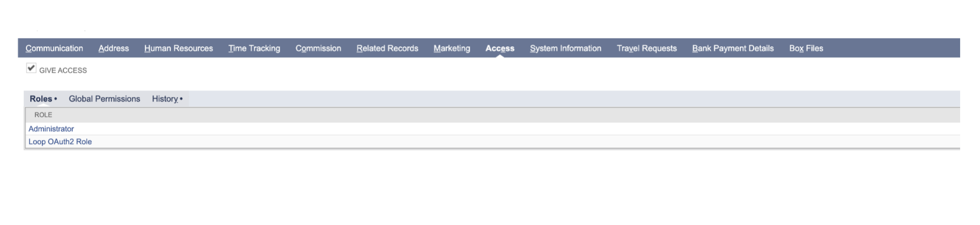Screen dimensions: 980x225
Task: Open the System Information tab
Action: (x=565, y=49)
